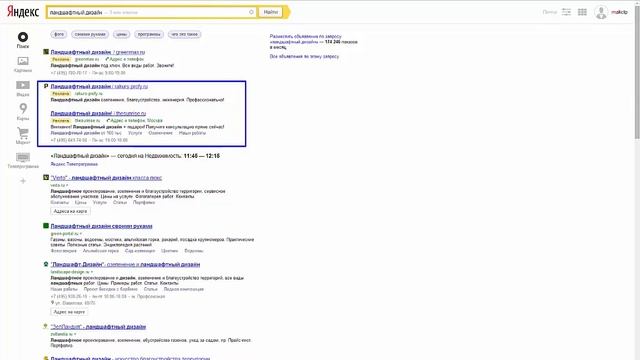Open "Подбор композиции" sitelink under landscape-design
640x360 pixels.
(x=184, y=289)
